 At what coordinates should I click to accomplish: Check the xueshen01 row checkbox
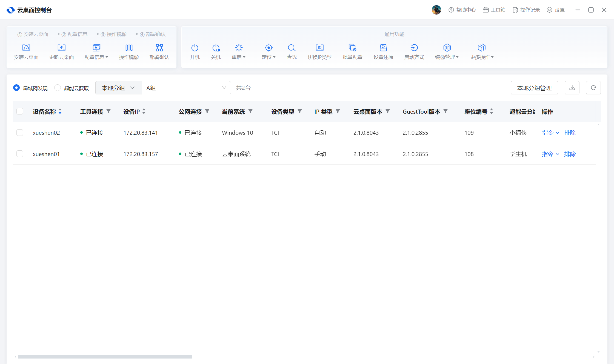click(x=20, y=154)
